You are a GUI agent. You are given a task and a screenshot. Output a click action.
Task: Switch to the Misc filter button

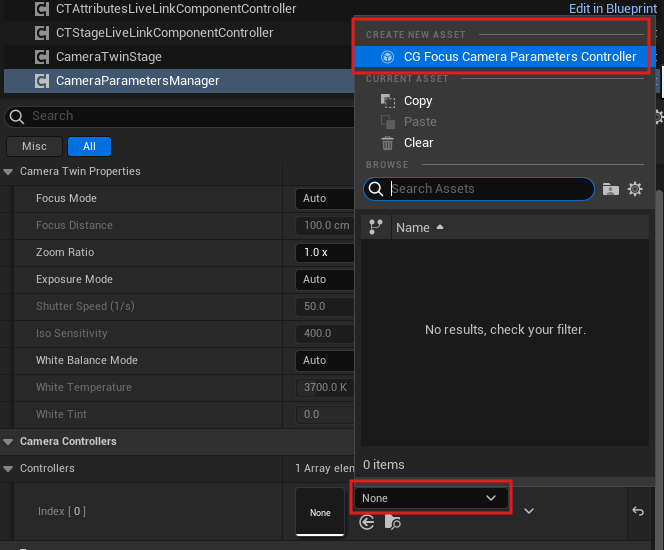34,147
